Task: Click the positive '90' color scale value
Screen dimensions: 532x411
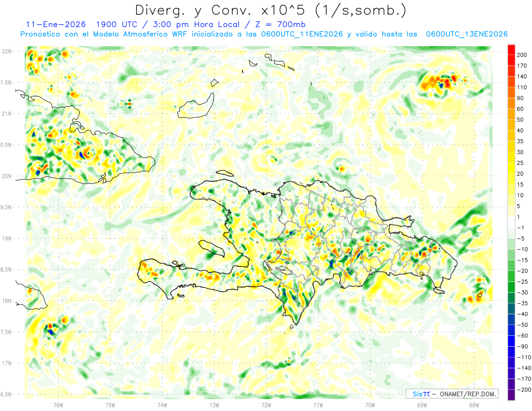Action: tap(521, 98)
